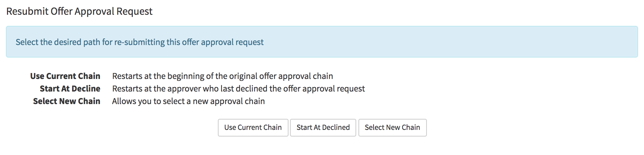
Task: Click the Use Current Chain button
Action: click(x=253, y=128)
